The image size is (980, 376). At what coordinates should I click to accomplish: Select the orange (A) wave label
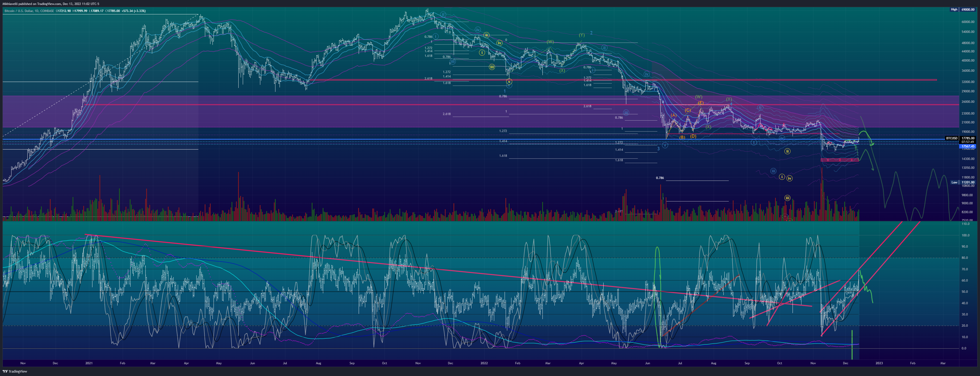(x=673, y=115)
